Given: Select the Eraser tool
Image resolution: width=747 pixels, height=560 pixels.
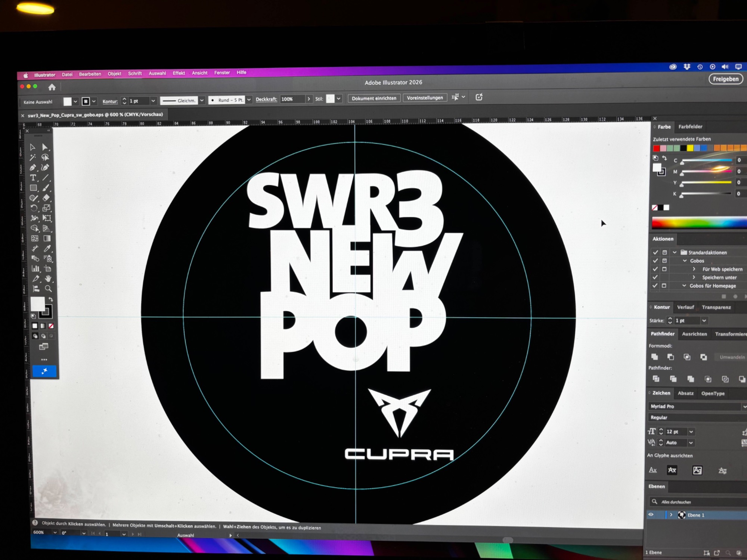Looking at the screenshot, I should 46,198.
